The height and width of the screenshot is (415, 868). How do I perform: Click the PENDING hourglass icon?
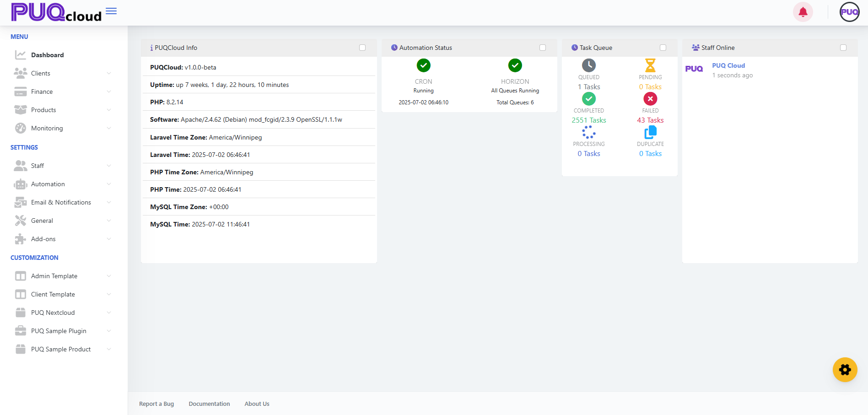[x=650, y=65]
